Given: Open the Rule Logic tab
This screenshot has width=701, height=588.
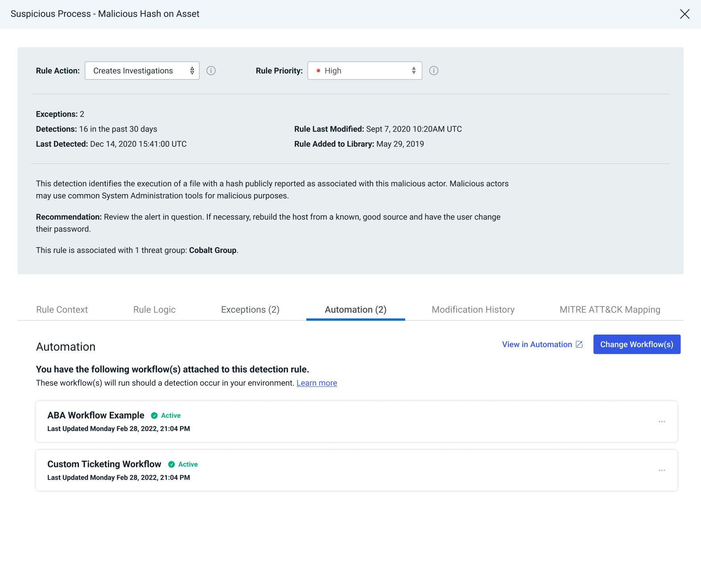Looking at the screenshot, I should (x=154, y=310).
